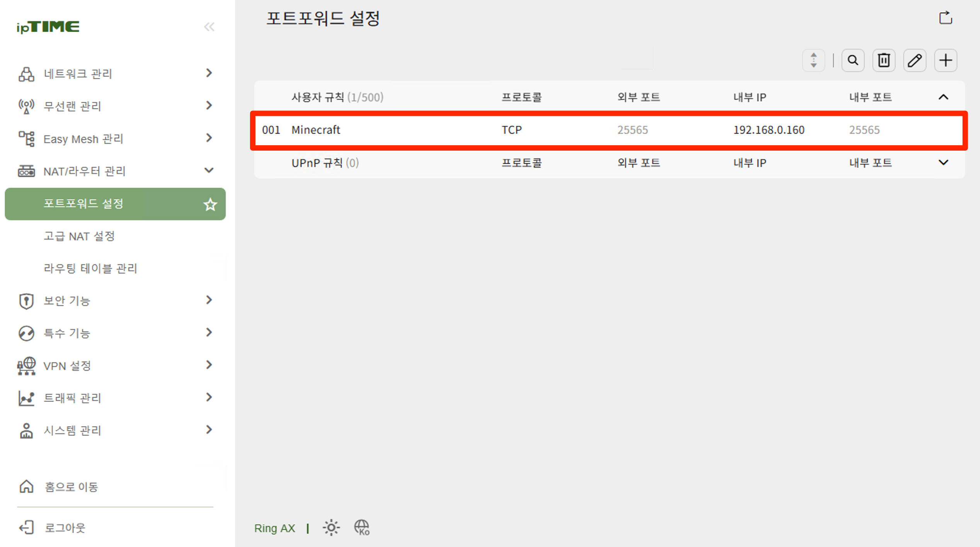Screen dimensions: 980x547
Task: Click the home icon for 홈으로 이동
Action: click(26, 486)
